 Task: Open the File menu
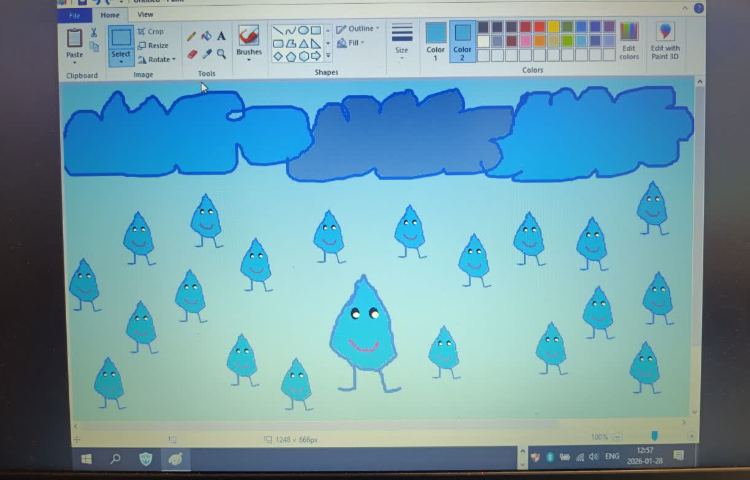[x=74, y=15]
